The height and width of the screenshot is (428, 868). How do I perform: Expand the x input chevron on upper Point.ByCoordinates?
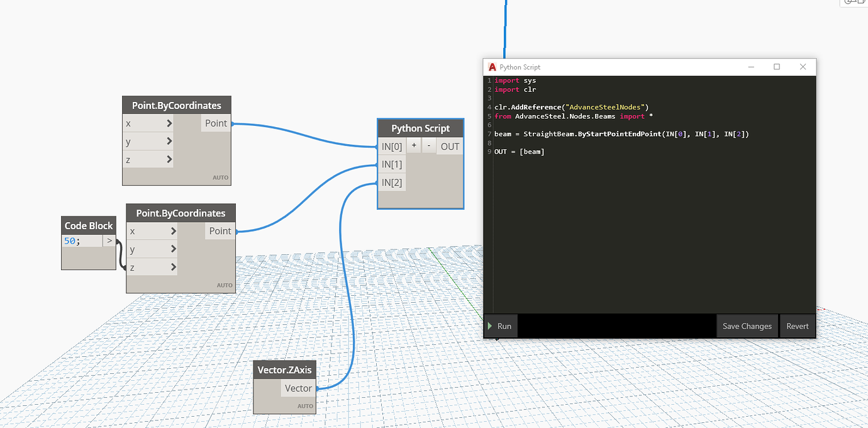click(x=169, y=123)
